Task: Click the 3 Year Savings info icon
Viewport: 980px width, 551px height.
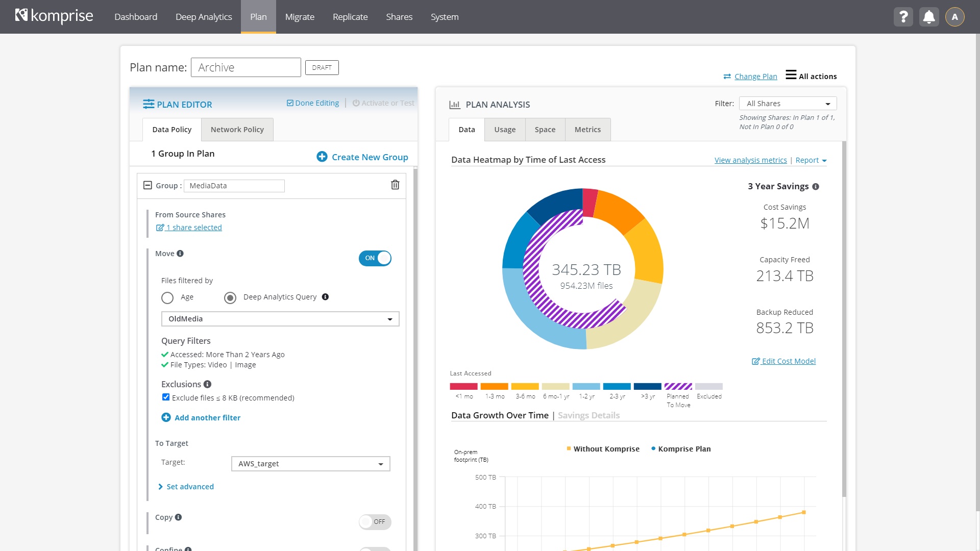Action: click(816, 187)
